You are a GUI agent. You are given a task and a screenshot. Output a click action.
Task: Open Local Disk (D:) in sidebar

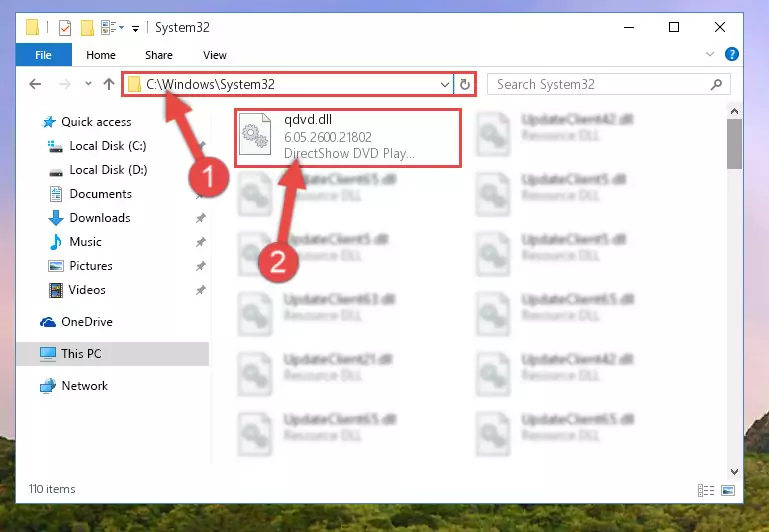click(108, 170)
